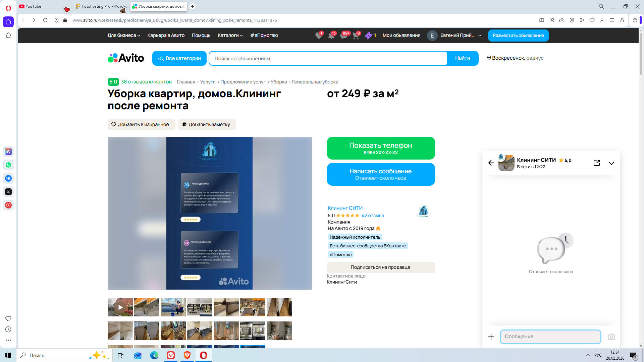Image resolution: width=644 pixels, height=362 pixels.
Task: Open messages speech bubble icon
Action: coord(343,36)
